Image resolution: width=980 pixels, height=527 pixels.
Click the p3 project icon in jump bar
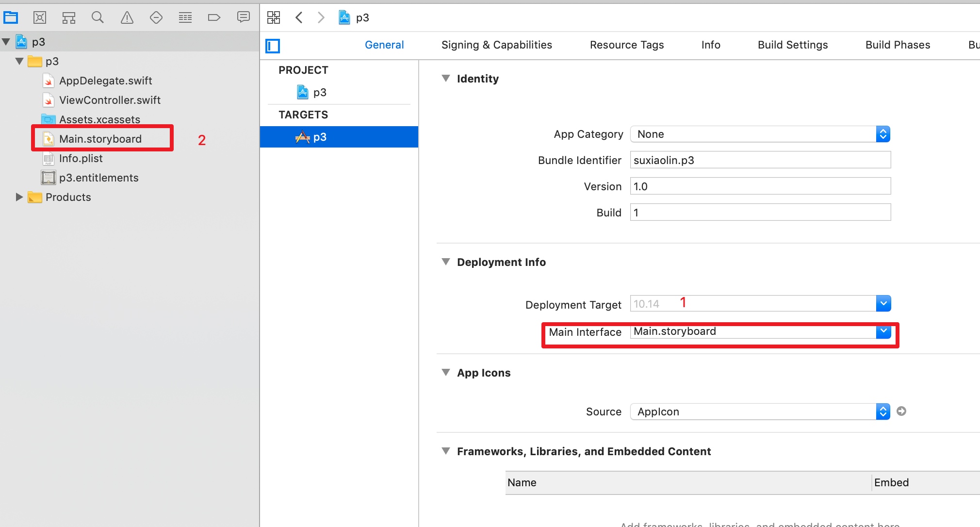pos(344,17)
